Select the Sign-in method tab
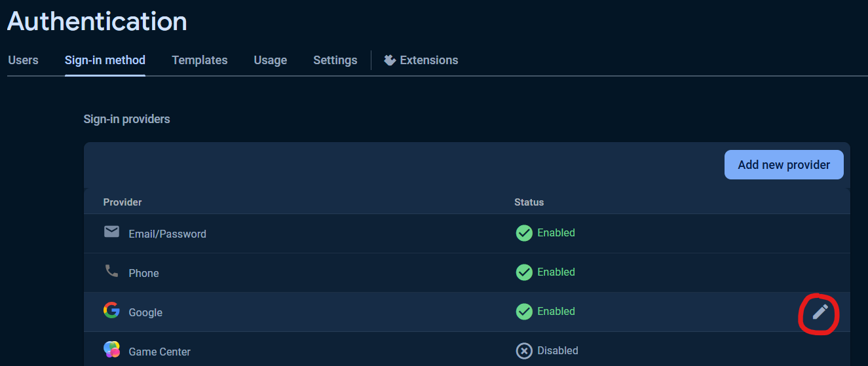Viewport: 868px width, 366px height. point(105,60)
